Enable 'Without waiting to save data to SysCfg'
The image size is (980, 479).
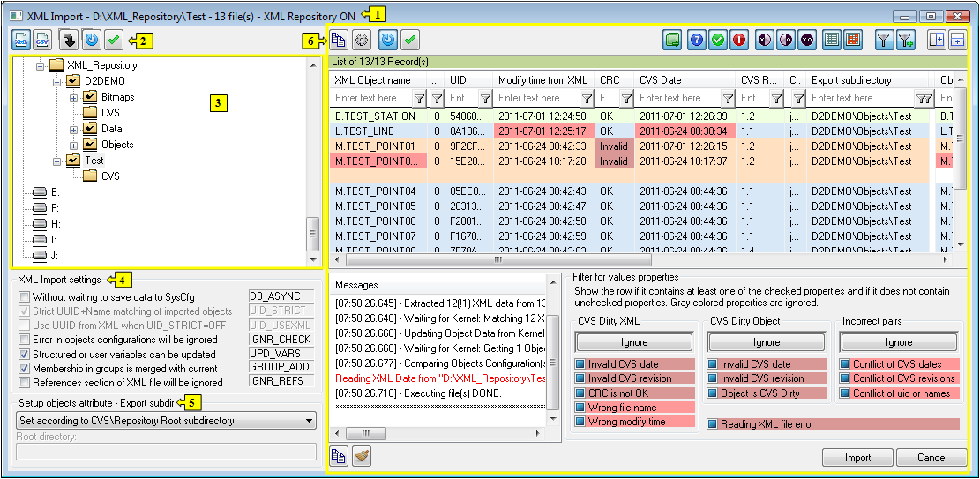(25, 297)
